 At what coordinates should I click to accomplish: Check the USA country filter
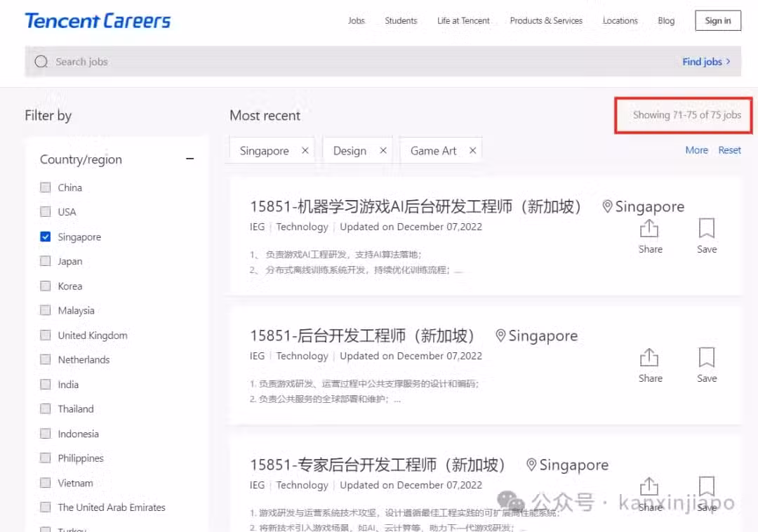[x=46, y=212]
